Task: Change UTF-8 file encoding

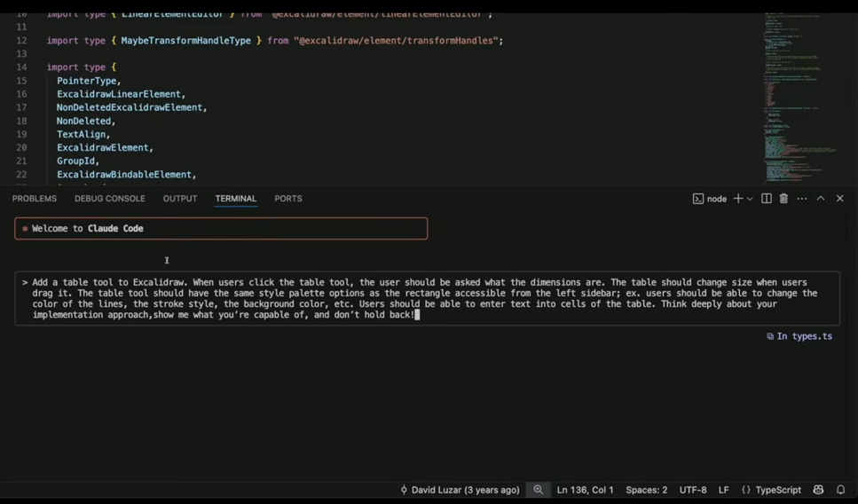Action: (693, 490)
